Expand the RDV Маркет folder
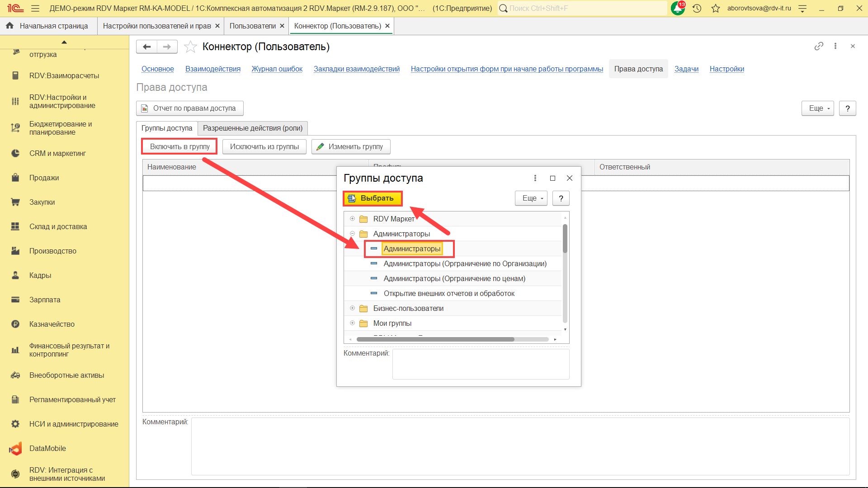This screenshot has width=868, height=488. (x=352, y=219)
